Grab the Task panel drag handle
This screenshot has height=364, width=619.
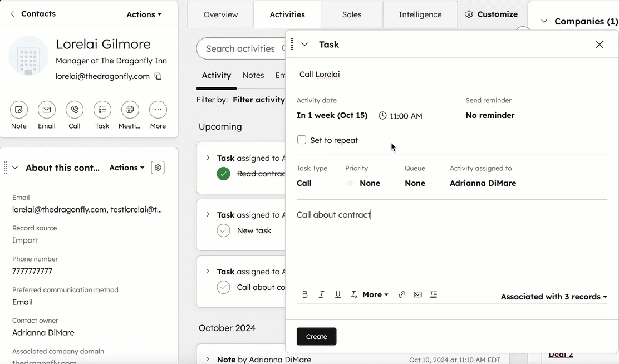[292, 44]
